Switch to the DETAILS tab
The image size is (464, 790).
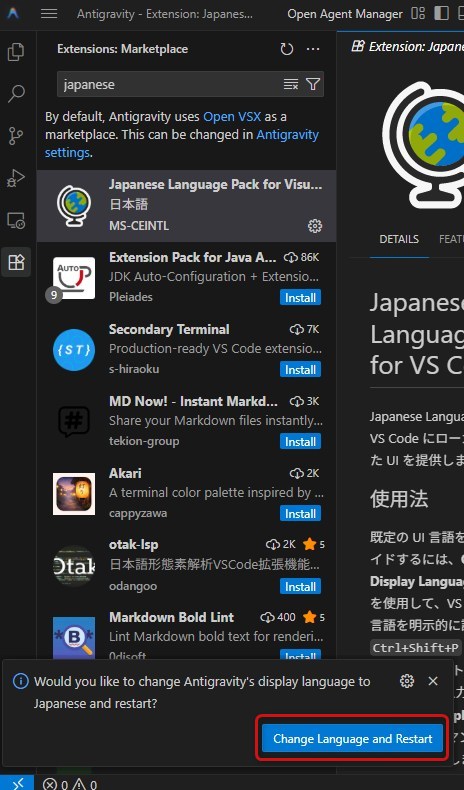[x=399, y=239]
